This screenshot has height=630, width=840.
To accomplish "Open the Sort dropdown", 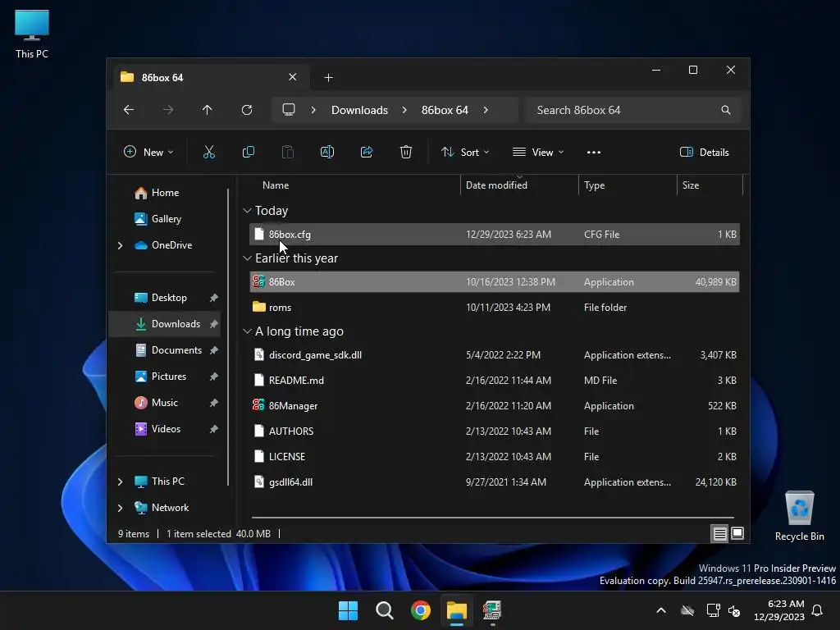I will pyautogui.click(x=465, y=152).
